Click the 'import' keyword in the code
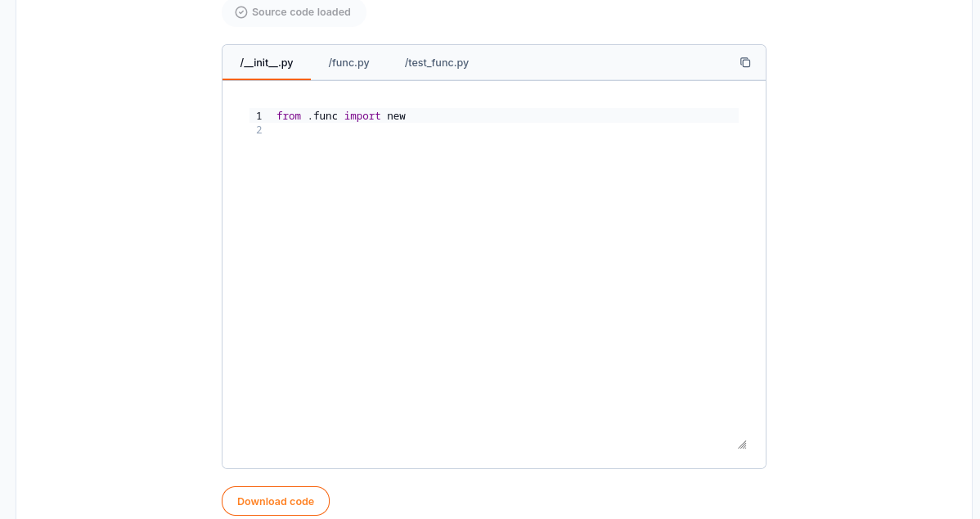This screenshot has height=519, width=980. pos(362,115)
